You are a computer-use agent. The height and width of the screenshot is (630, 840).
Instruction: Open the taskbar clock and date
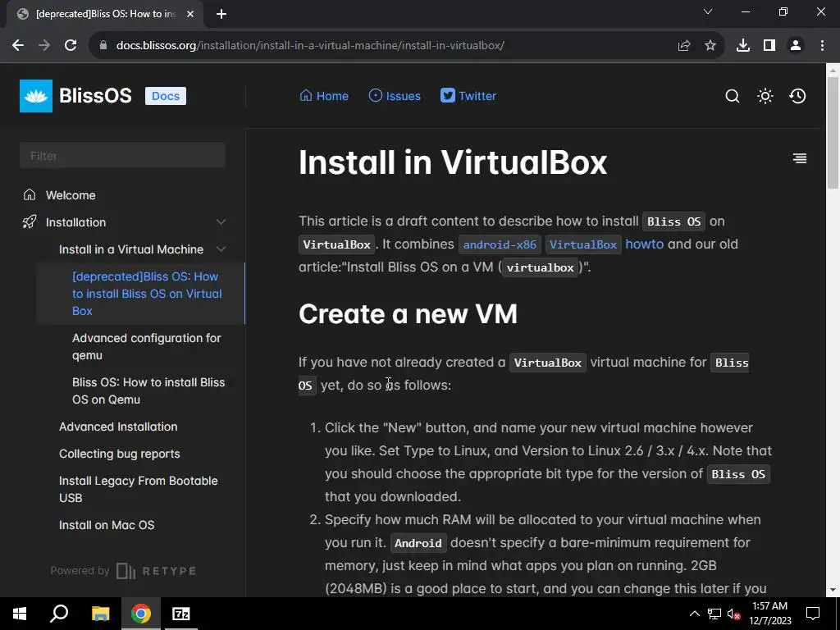coord(769,614)
